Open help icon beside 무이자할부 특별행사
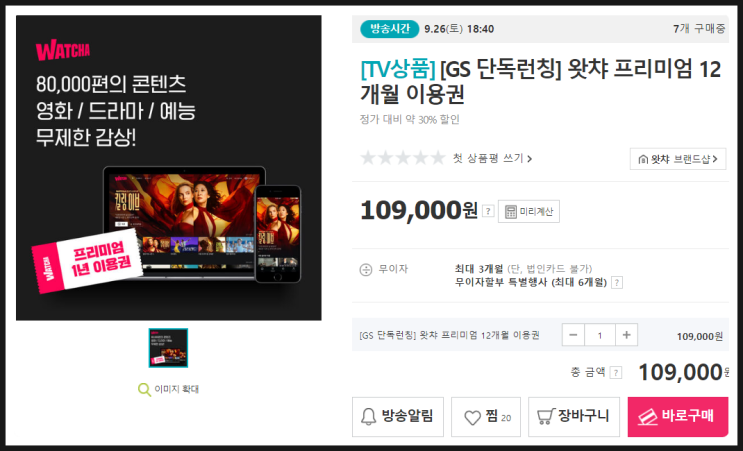Screen dimensions: 743x451 coord(616,283)
